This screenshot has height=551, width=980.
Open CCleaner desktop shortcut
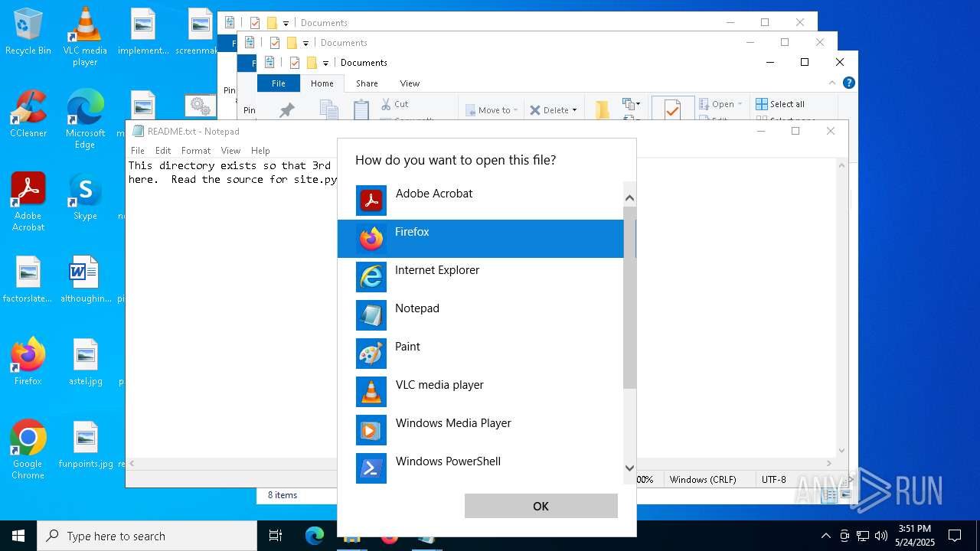click(28, 114)
